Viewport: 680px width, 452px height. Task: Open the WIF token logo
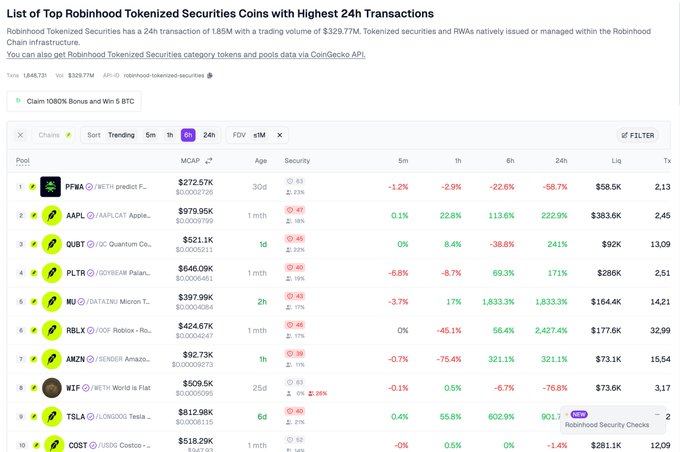[52, 388]
